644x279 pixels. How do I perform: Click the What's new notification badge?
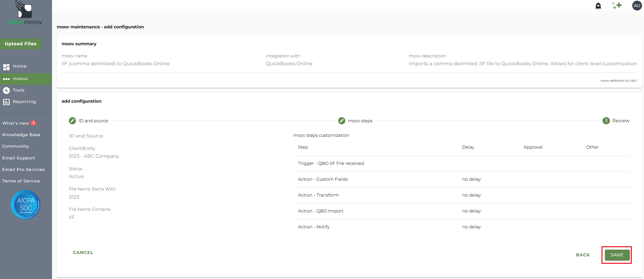pyautogui.click(x=33, y=123)
